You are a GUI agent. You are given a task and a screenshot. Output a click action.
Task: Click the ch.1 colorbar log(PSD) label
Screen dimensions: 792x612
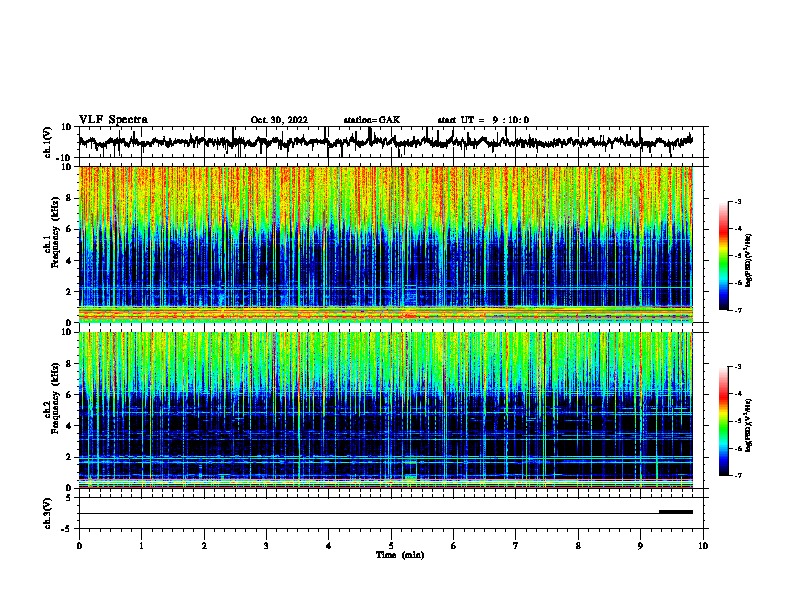748,260
